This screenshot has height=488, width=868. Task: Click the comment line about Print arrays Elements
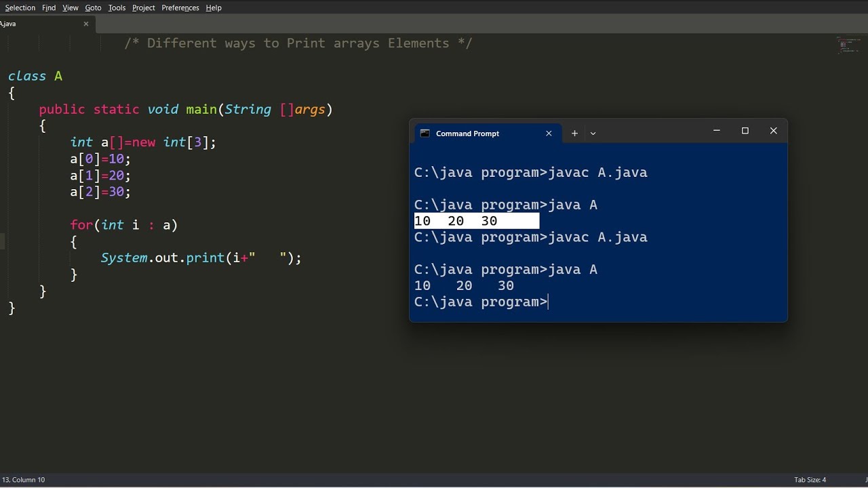298,43
